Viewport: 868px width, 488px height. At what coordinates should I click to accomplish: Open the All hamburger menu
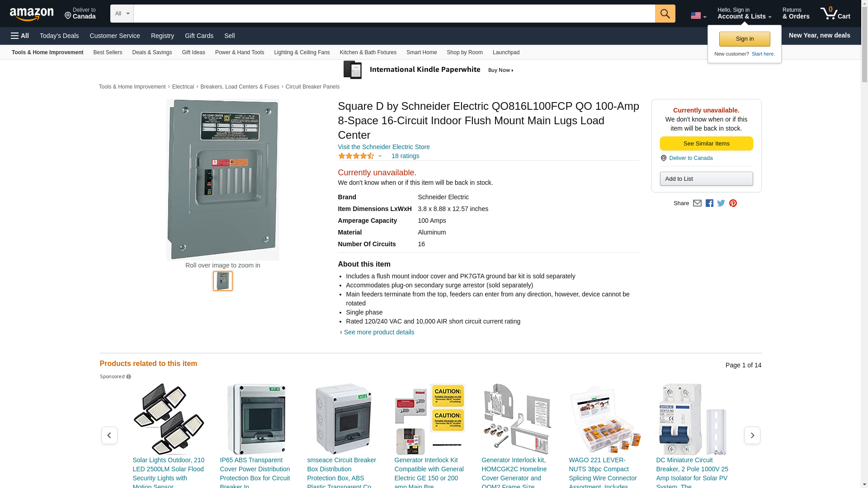click(20, 36)
